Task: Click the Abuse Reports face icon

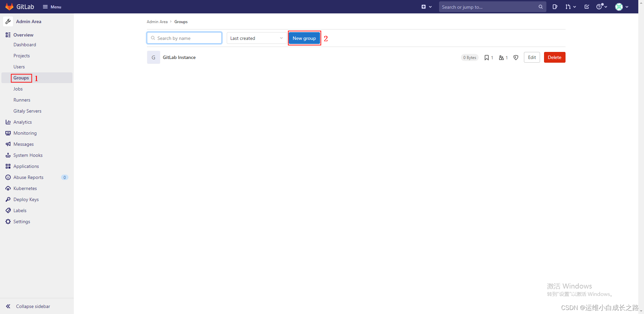Action: tap(8, 177)
